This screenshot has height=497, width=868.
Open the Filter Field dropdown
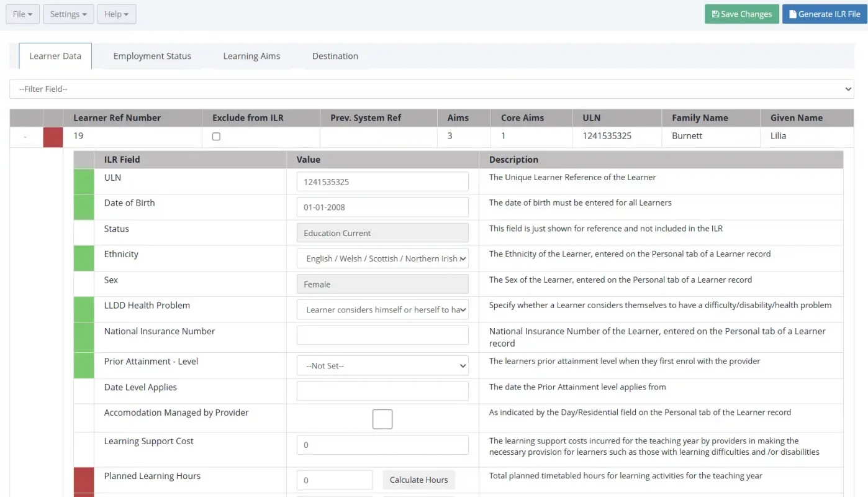(x=432, y=89)
